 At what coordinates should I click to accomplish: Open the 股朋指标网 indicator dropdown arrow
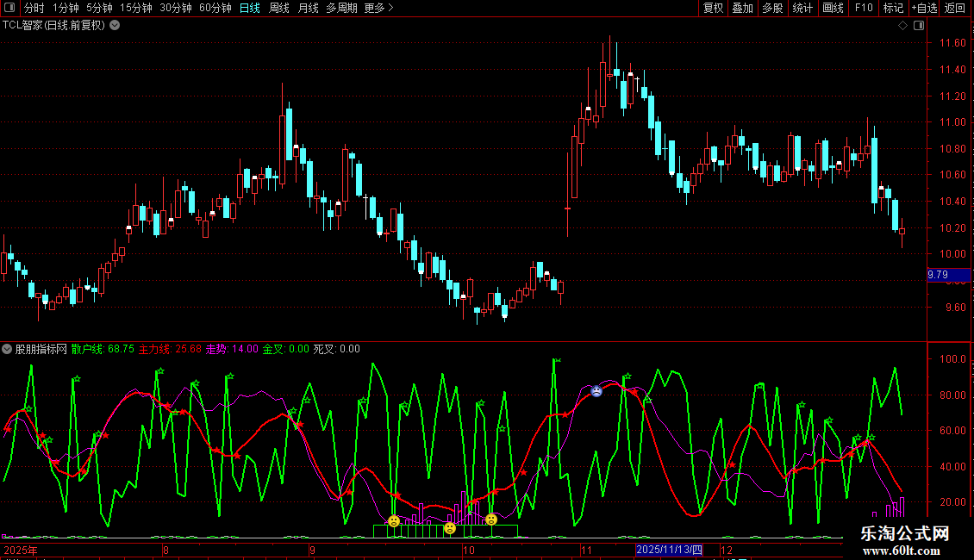coord(7,349)
